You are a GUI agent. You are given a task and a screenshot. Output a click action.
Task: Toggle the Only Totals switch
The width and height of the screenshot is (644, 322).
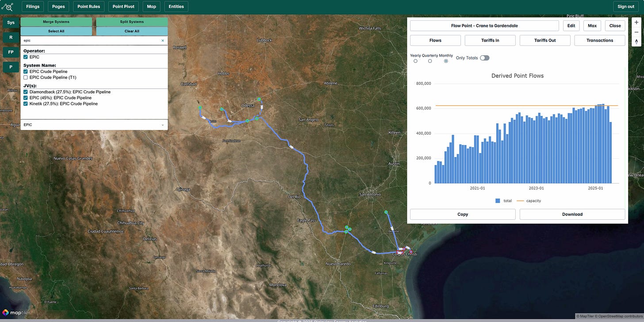pos(484,58)
